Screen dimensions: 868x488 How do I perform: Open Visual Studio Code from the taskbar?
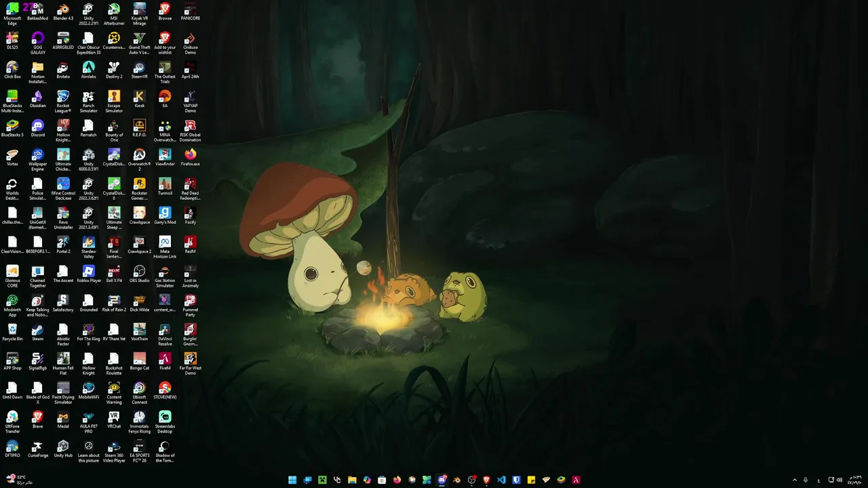[x=501, y=480]
